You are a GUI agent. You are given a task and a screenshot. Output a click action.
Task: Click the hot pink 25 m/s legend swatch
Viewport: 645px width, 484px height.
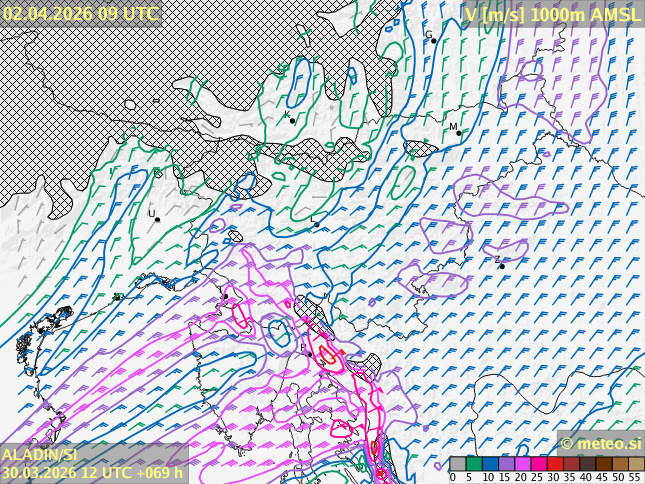pos(538,464)
